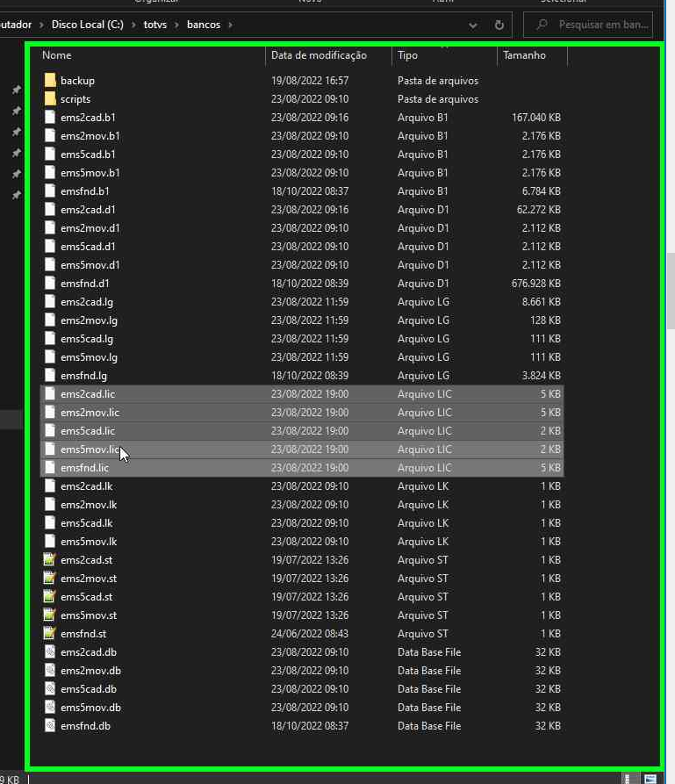Click the emsfnd.db database file icon

[x=50, y=725]
